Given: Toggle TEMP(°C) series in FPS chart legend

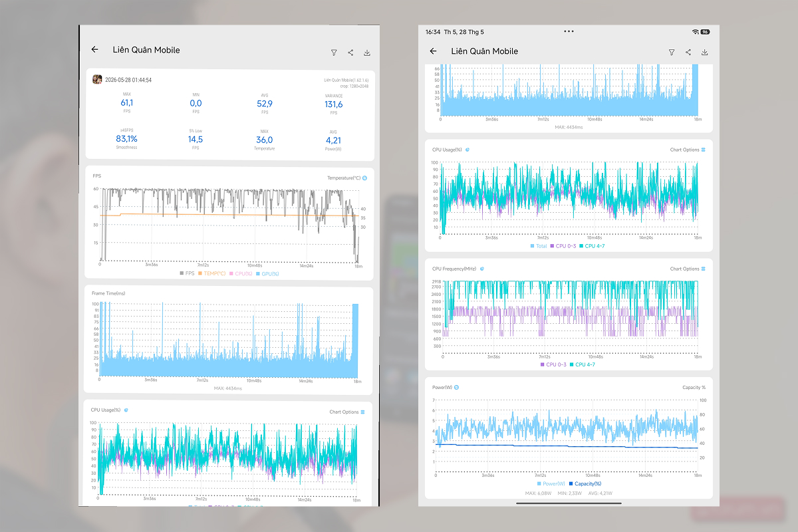Looking at the screenshot, I should click(212, 273).
